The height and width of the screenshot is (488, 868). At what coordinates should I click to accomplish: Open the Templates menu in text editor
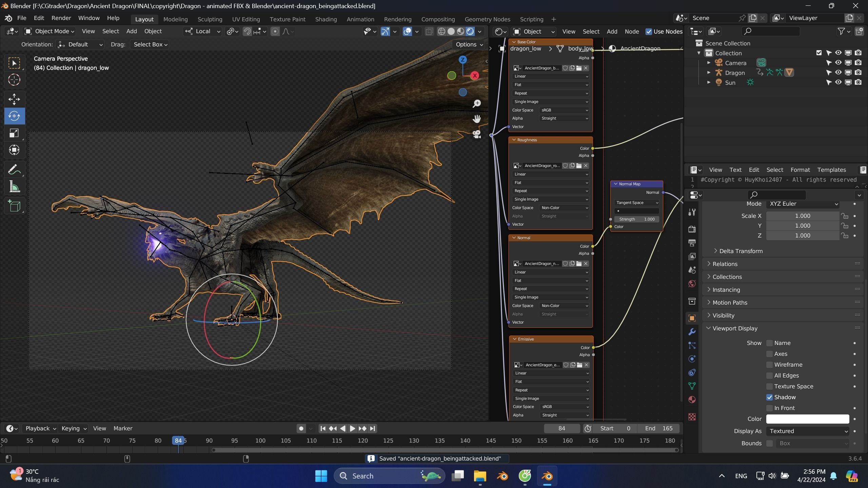831,170
